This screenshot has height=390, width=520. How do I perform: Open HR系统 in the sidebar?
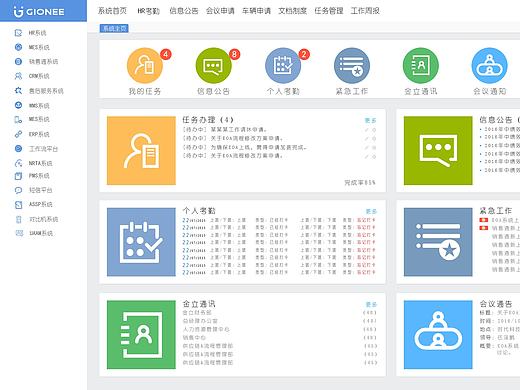point(37,33)
